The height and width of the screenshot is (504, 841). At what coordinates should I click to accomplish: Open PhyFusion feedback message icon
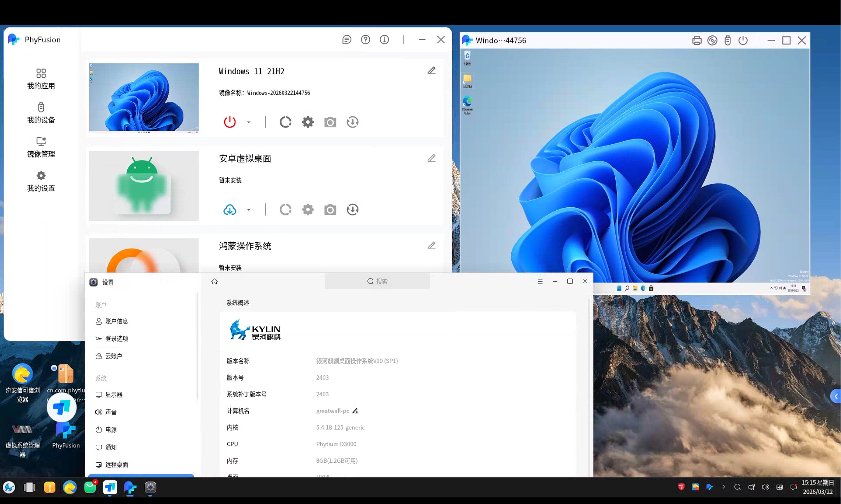(x=346, y=40)
